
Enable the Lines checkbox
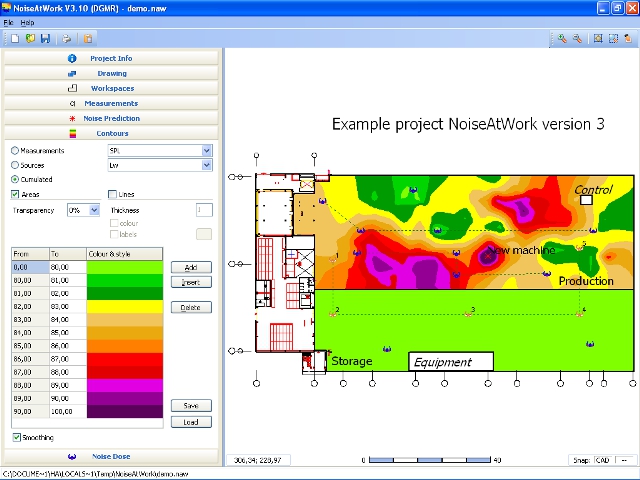tap(112, 194)
